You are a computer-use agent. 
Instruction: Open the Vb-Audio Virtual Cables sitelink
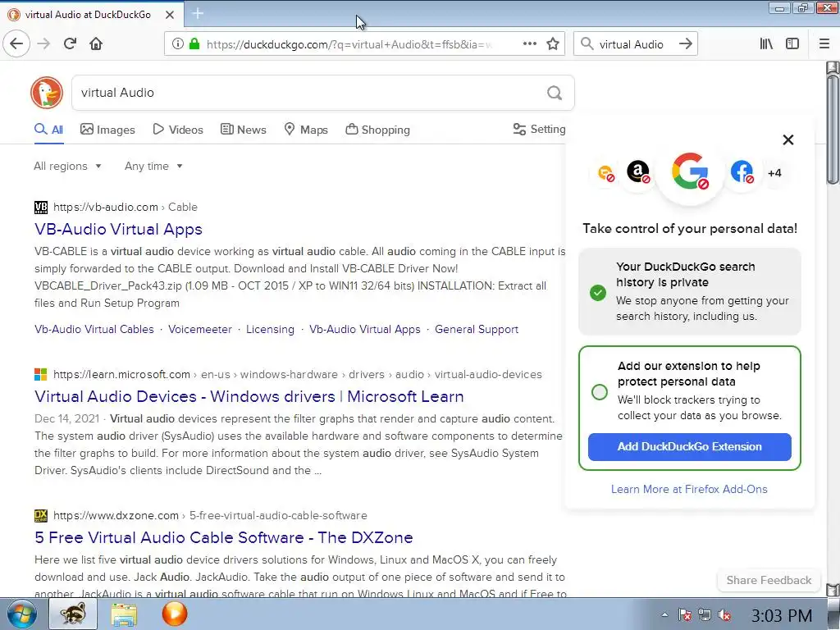pos(94,330)
